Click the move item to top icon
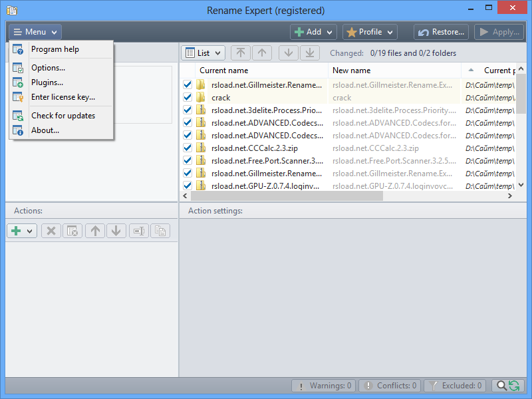 click(241, 53)
